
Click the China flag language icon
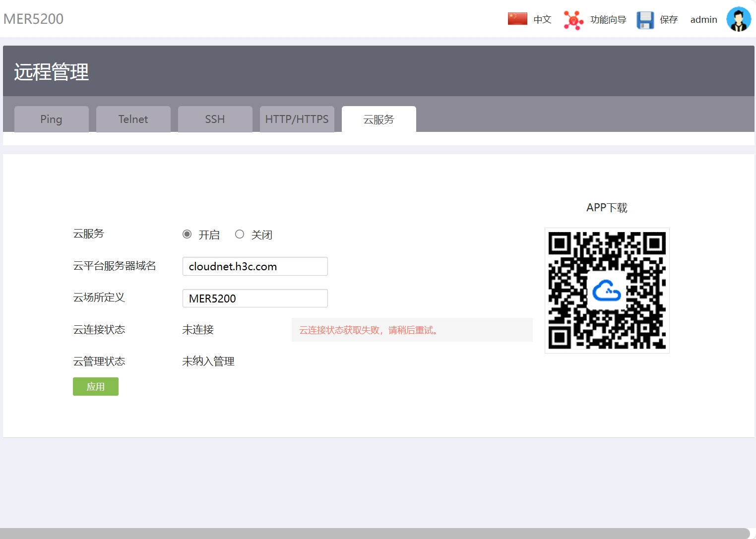click(517, 19)
